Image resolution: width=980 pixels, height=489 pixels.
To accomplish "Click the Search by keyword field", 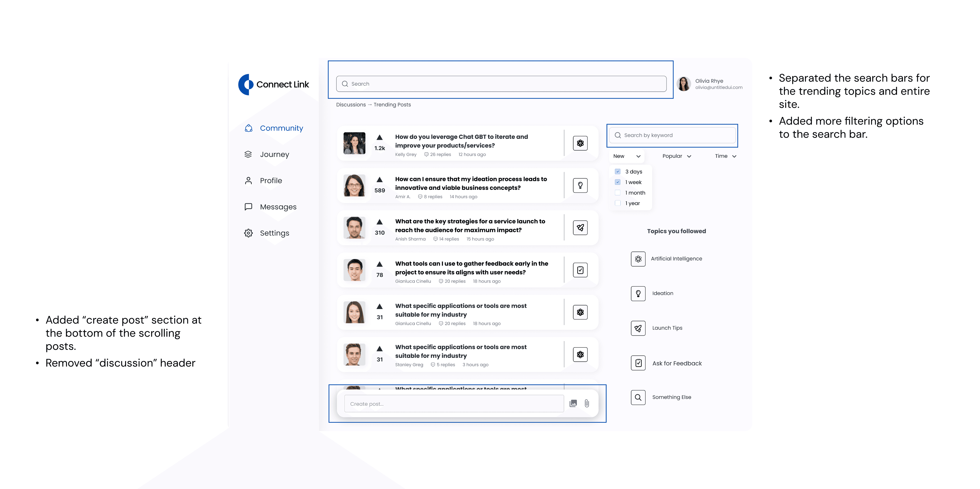I will [672, 135].
